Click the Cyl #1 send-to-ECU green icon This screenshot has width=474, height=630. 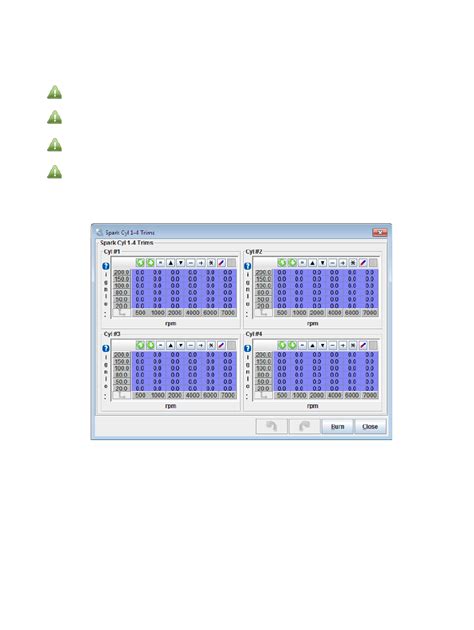pyautogui.click(x=150, y=263)
